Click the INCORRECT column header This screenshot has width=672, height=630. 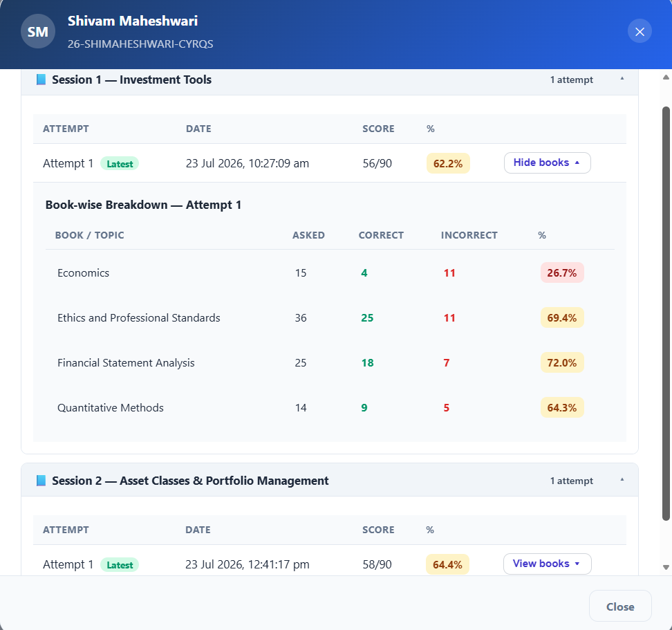[469, 235]
